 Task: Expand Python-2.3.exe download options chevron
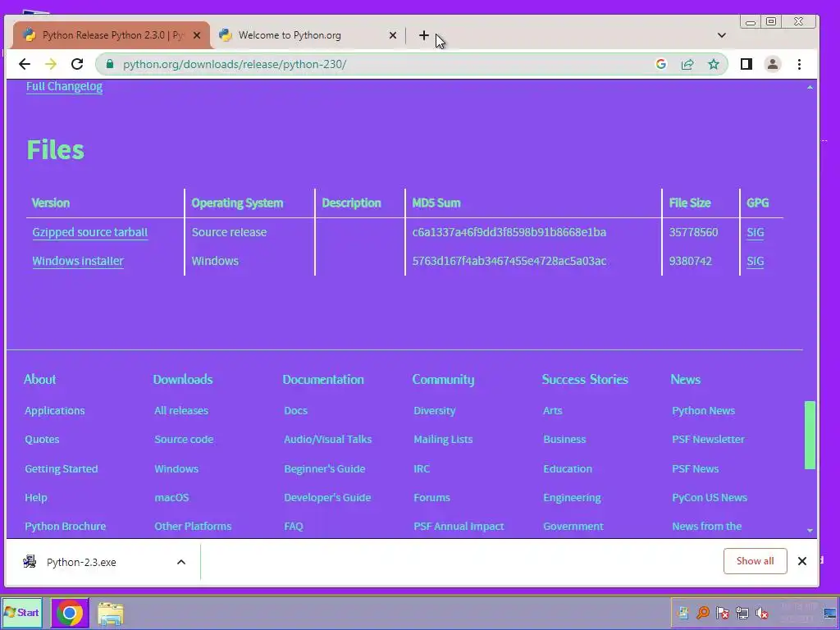[181, 562]
